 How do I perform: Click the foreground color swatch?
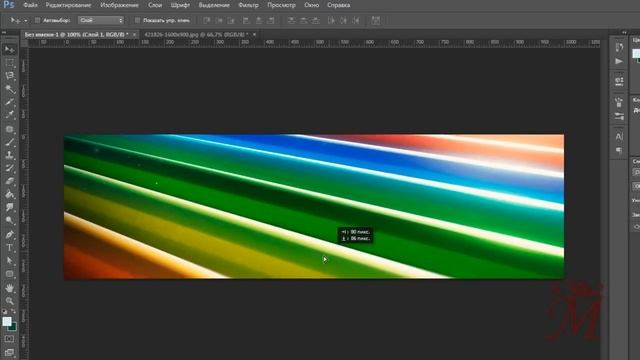(7, 321)
